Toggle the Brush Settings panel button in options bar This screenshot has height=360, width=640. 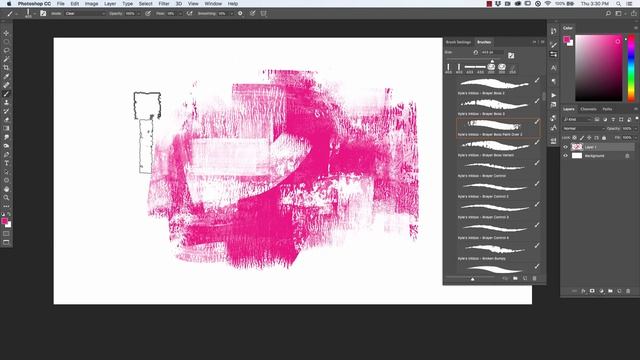(x=43, y=13)
